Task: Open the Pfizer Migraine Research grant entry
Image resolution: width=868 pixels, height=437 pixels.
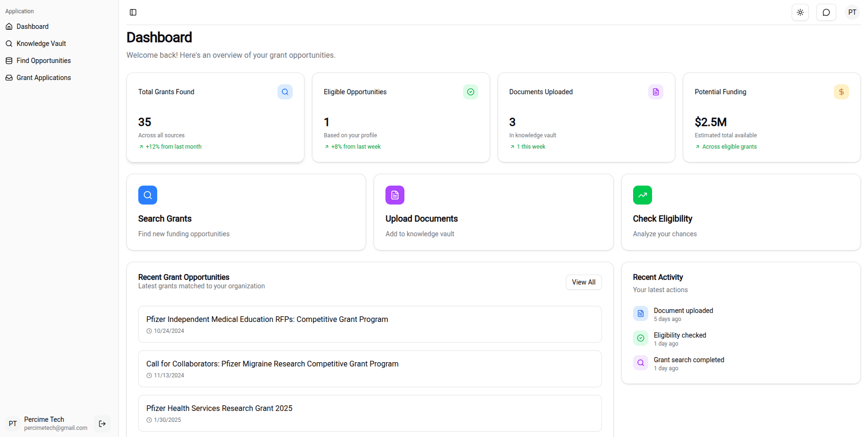Action: [x=369, y=368]
